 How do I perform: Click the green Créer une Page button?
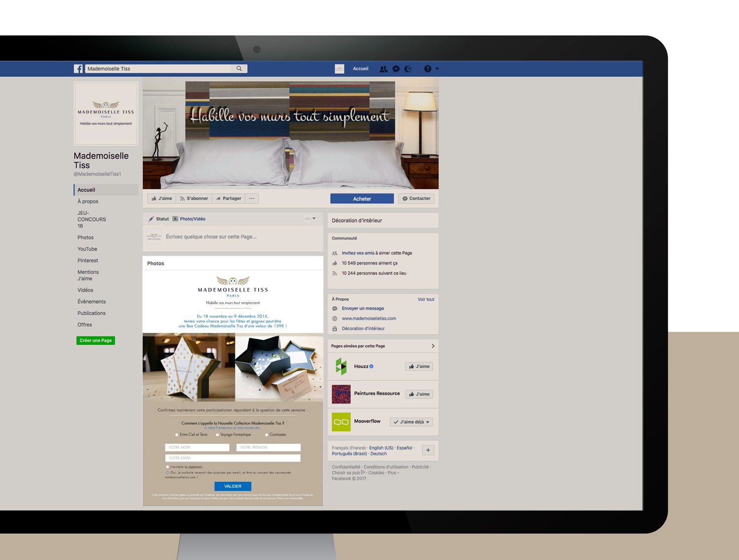(96, 340)
